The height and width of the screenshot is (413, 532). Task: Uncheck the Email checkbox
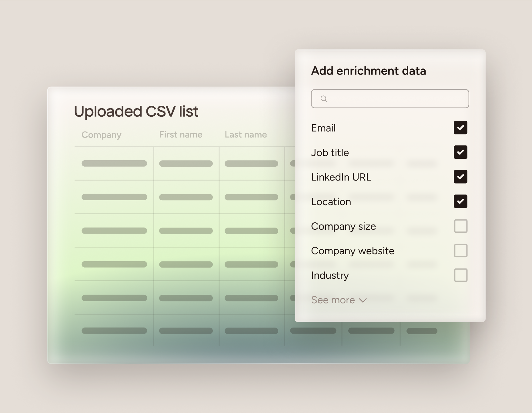[x=460, y=128]
